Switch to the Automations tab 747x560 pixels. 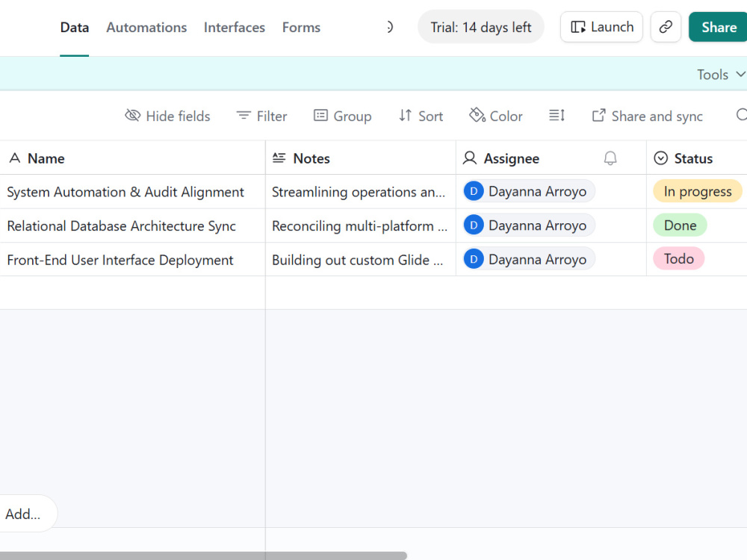pos(146,28)
